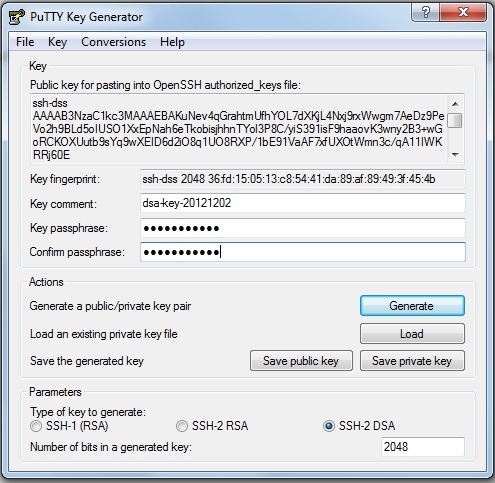
Task: Open the Key menu
Action: (x=57, y=42)
